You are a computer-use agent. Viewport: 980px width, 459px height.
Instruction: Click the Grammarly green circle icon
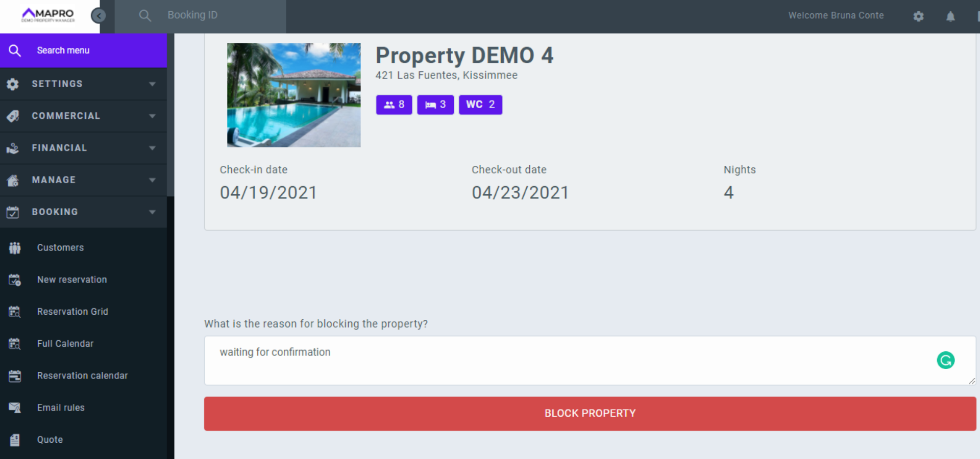tap(946, 361)
